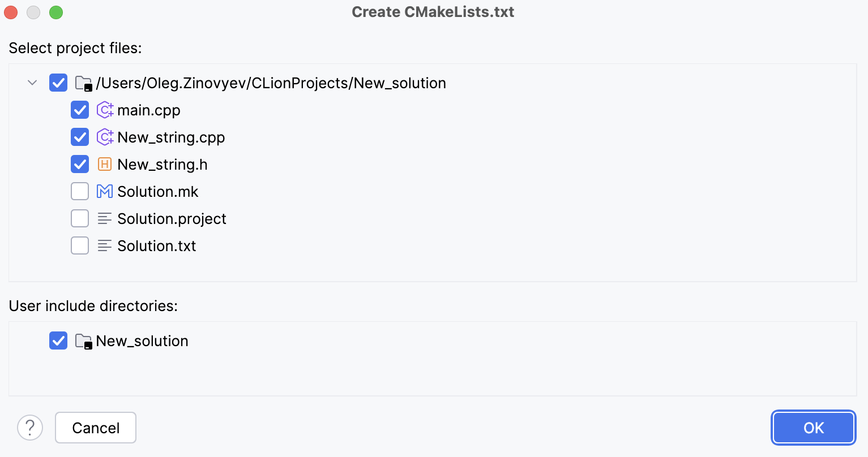This screenshot has width=868, height=457.
Task: Open the help question mark button
Action: click(x=30, y=428)
